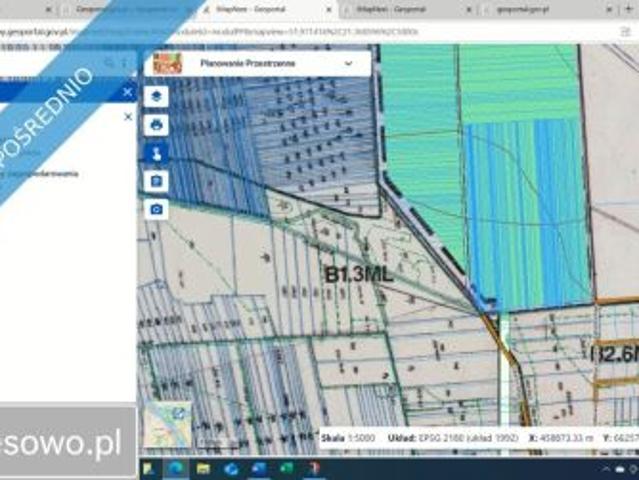Click the print map icon
Viewport: 639px width, 480px height.
coord(156,125)
